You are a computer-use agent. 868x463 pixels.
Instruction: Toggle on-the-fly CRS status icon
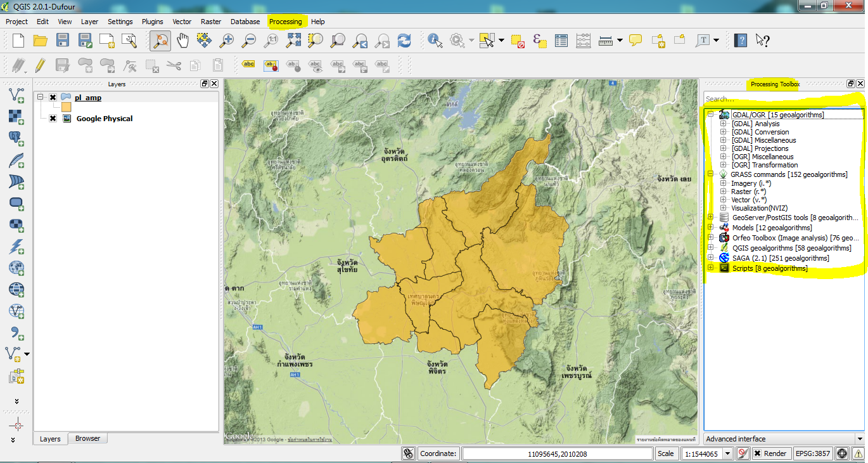(x=842, y=453)
